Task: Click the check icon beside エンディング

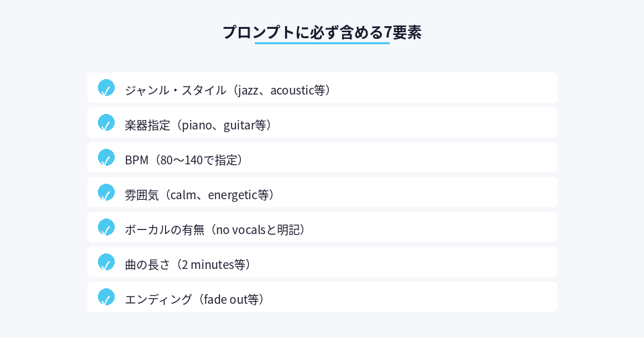Action: tap(106, 297)
